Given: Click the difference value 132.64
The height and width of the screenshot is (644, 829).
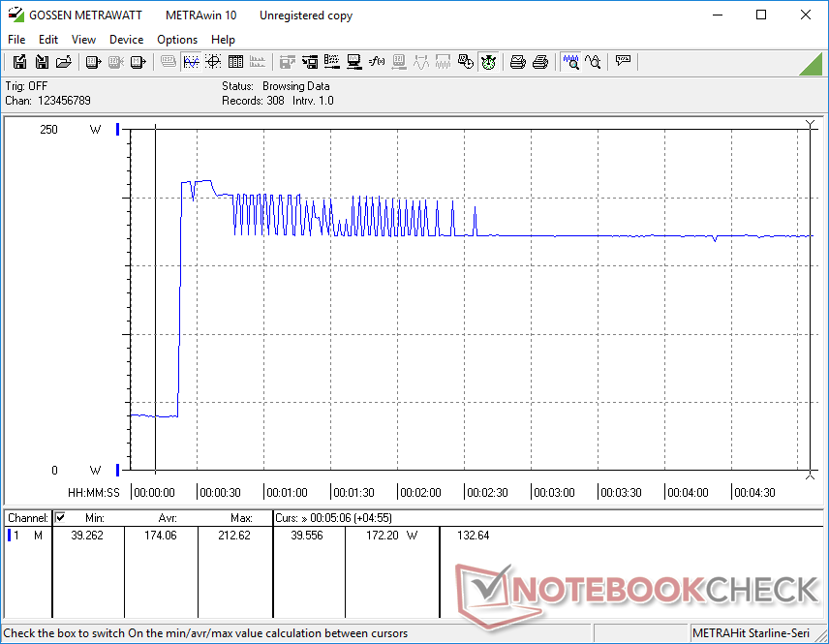Looking at the screenshot, I should (474, 536).
